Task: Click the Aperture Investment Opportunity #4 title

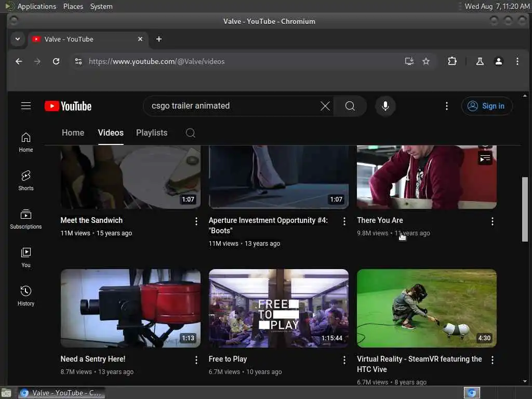Action: 268,225
